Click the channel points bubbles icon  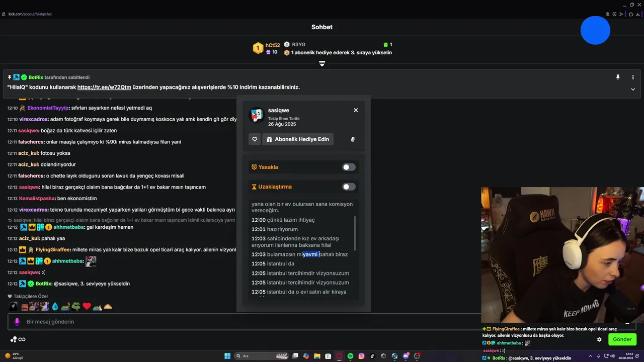(x=14, y=339)
